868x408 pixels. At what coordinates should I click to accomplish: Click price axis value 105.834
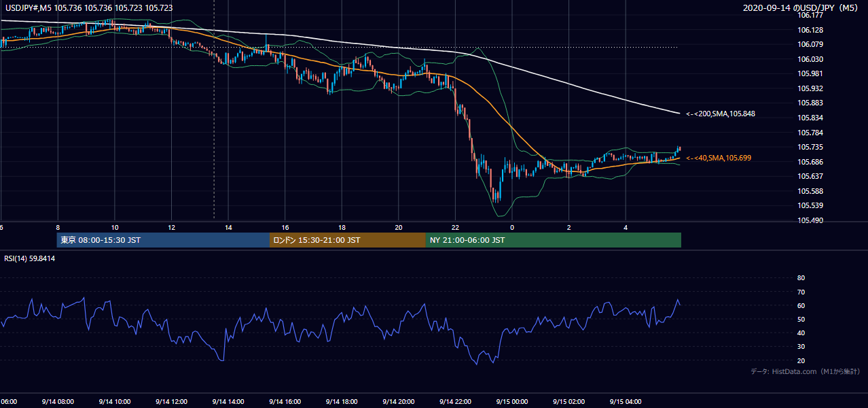[x=810, y=118]
